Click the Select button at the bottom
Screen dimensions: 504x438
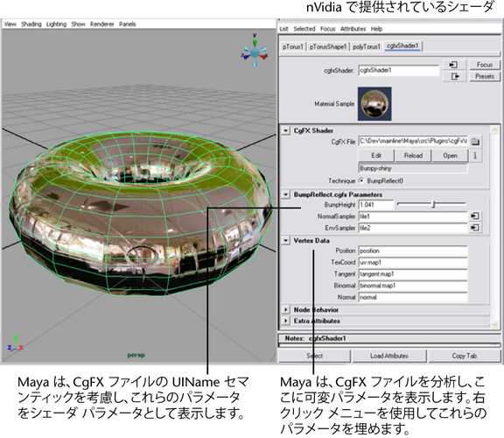click(314, 356)
